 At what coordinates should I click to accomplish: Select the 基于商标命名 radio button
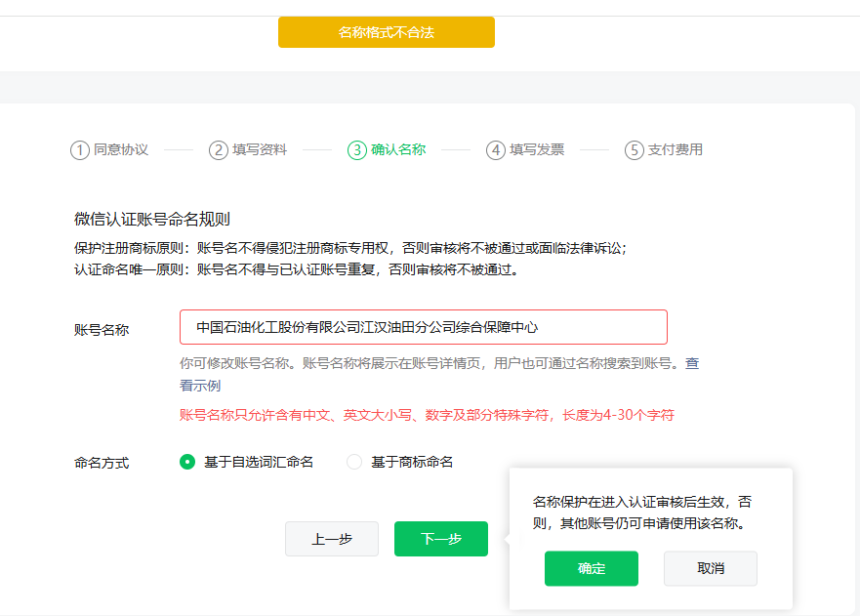pyautogui.click(x=354, y=462)
